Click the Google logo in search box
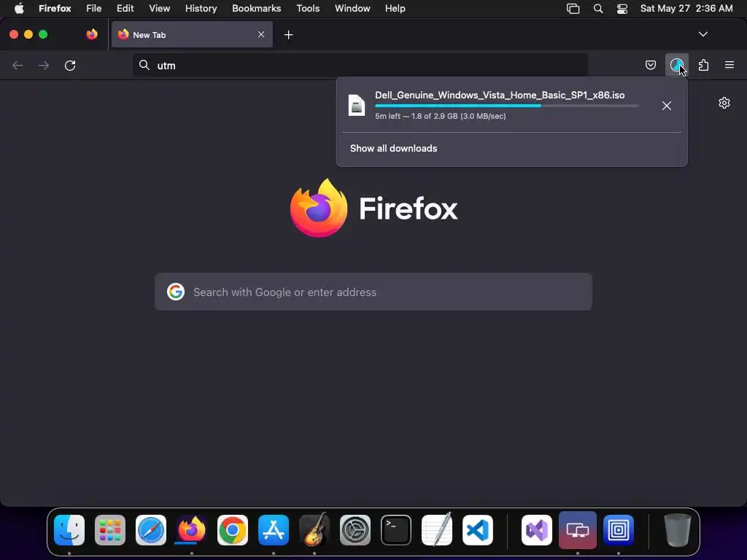 pyautogui.click(x=176, y=292)
